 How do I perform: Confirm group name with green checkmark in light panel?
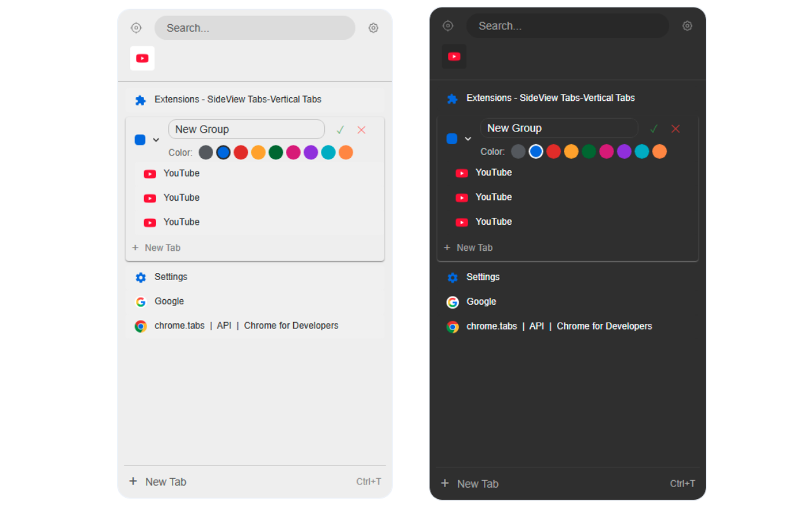tap(340, 130)
